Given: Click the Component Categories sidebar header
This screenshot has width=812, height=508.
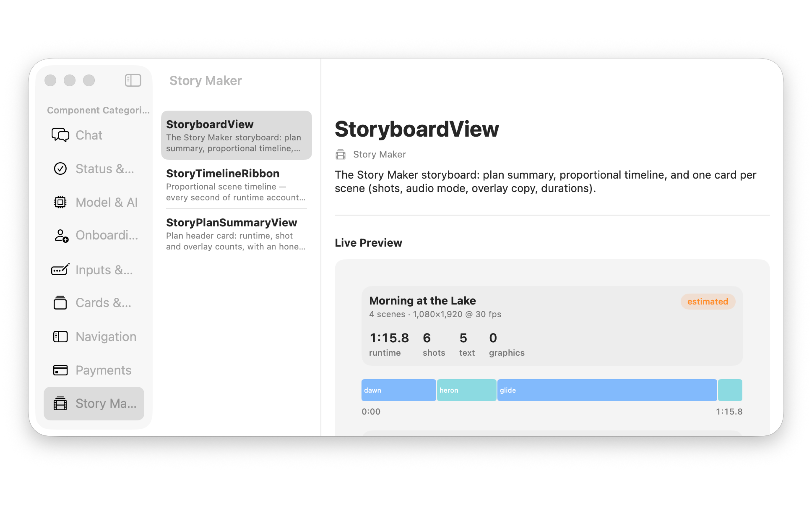Looking at the screenshot, I should [98, 110].
